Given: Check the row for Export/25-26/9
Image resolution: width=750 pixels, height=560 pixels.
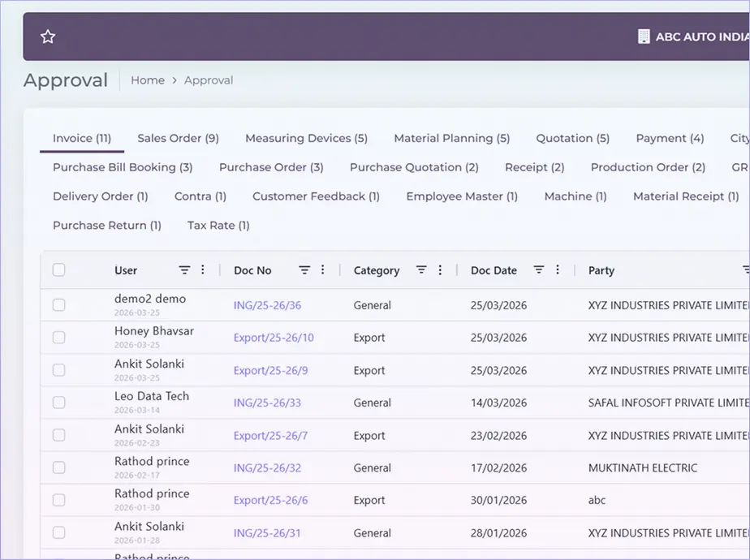Looking at the screenshot, I should click(58, 370).
